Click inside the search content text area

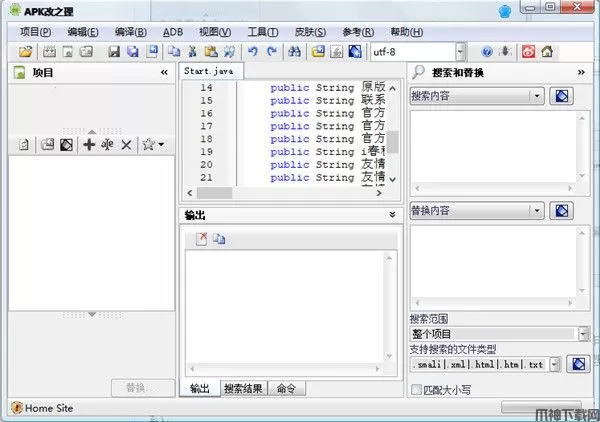(x=493, y=147)
